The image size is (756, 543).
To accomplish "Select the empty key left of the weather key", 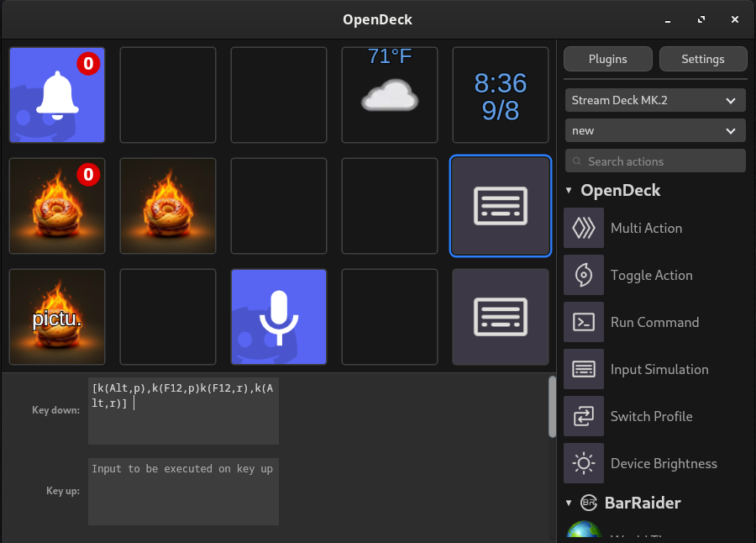I will click(279, 95).
